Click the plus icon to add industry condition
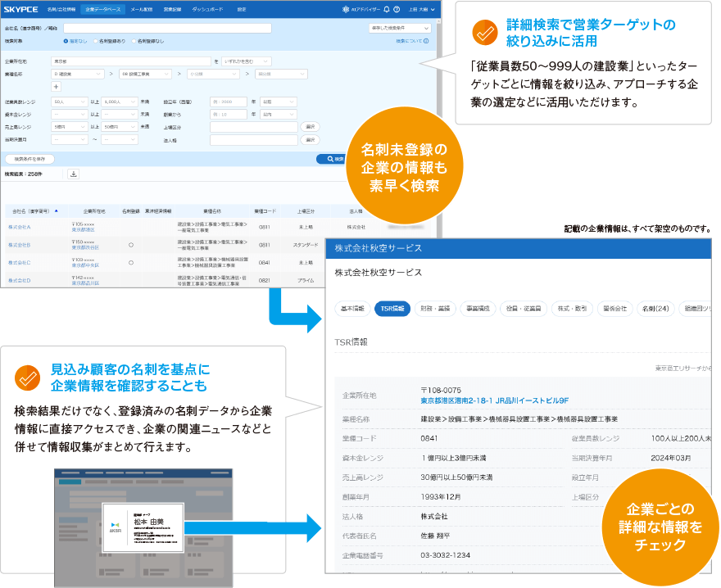Image resolution: width=721 pixels, height=588 pixels. coord(55,86)
